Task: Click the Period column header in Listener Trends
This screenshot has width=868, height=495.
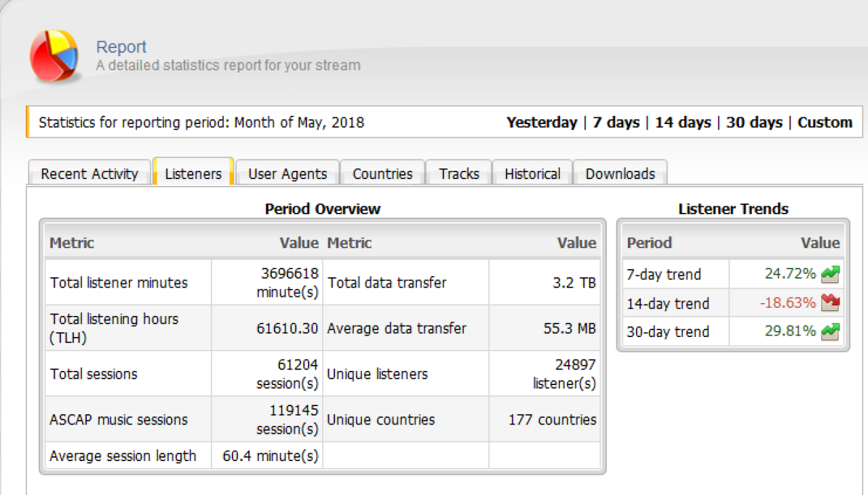Action: tap(649, 243)
